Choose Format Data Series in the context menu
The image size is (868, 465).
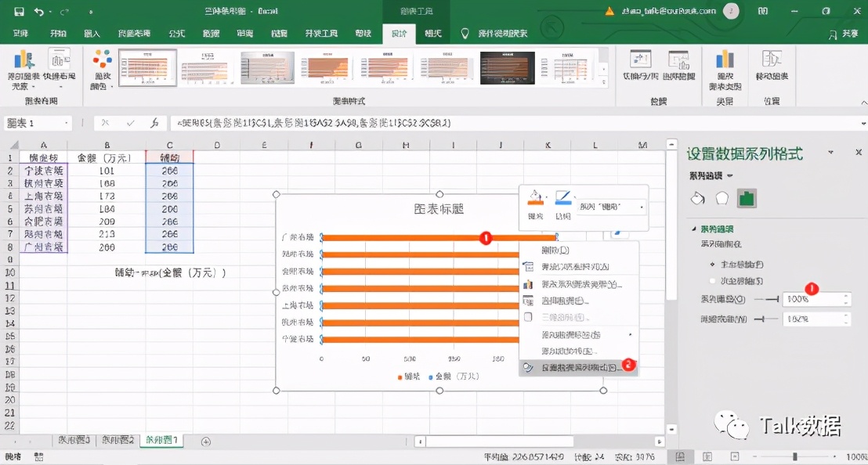(578, 367)
